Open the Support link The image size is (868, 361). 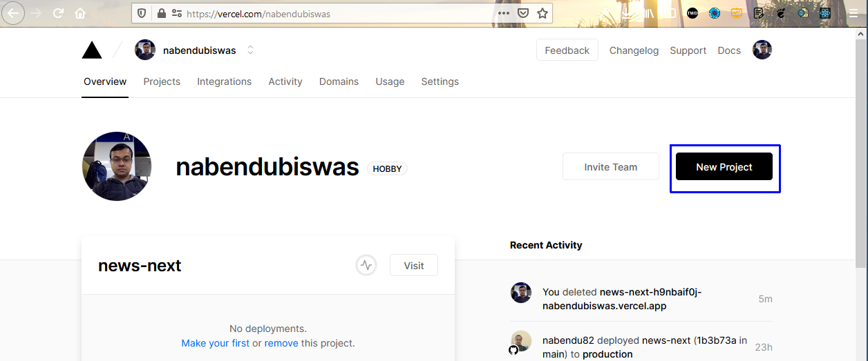coord(688,50)
